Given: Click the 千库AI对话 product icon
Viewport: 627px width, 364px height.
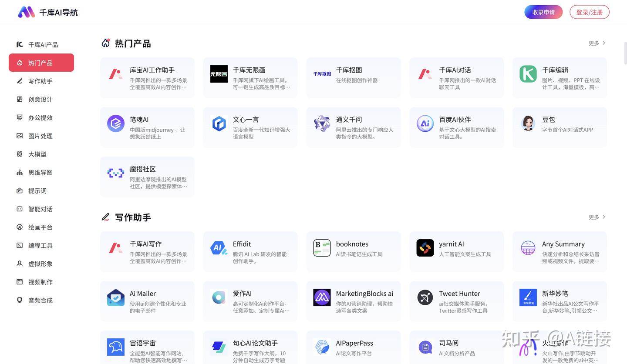Looking at the screenshot, I should pos(425,74).
